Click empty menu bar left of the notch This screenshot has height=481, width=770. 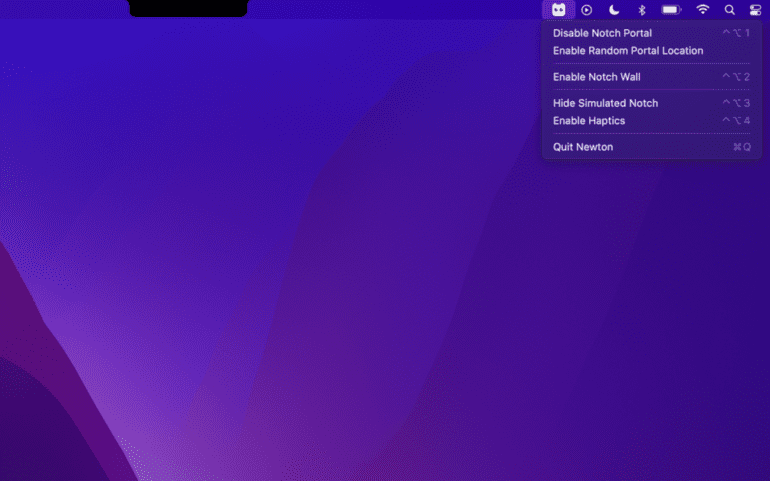(x=60, y=9)
